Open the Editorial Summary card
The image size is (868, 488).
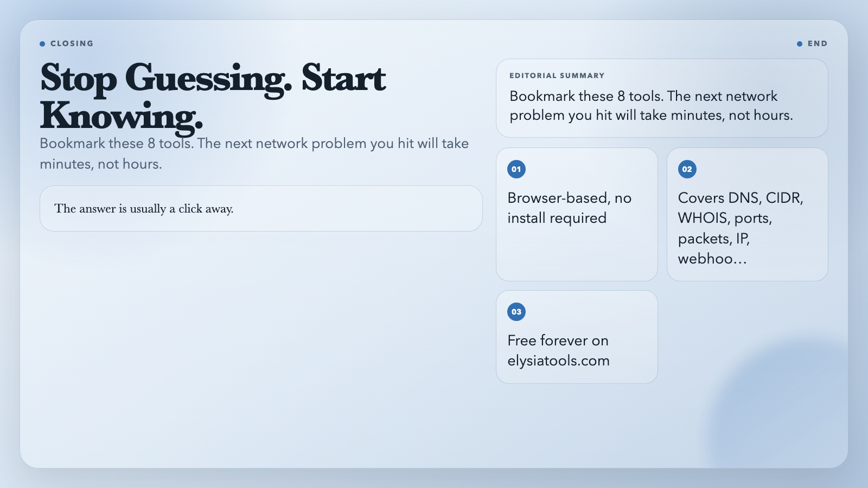coord(662,98)
